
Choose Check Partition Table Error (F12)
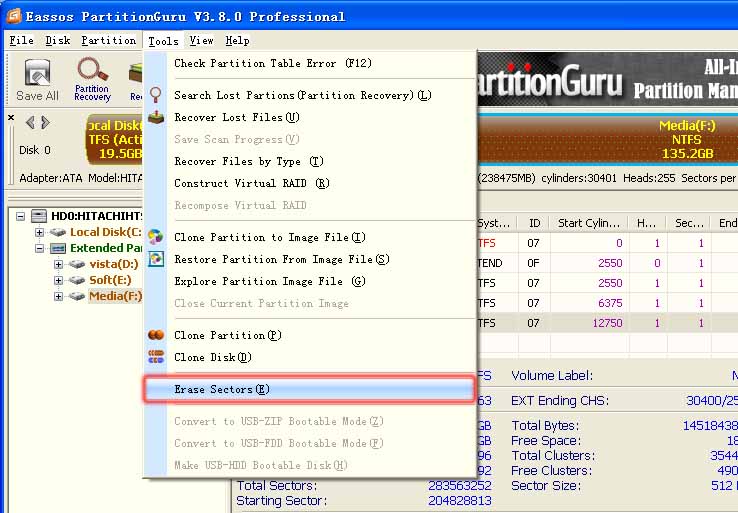pyautogui.click(x=310, y=64)
